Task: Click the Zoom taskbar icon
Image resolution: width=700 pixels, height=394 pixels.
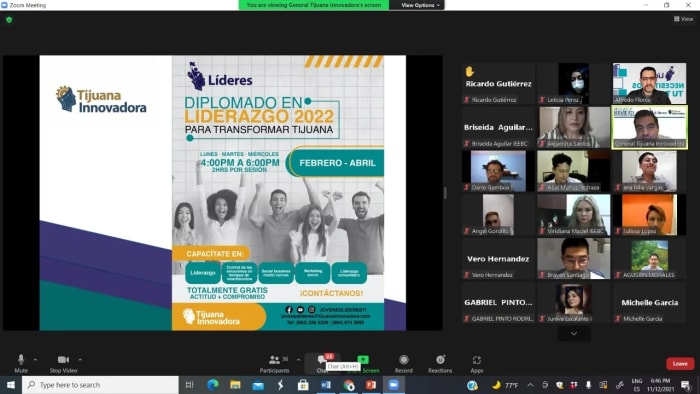Action: [x=393, y=385]
